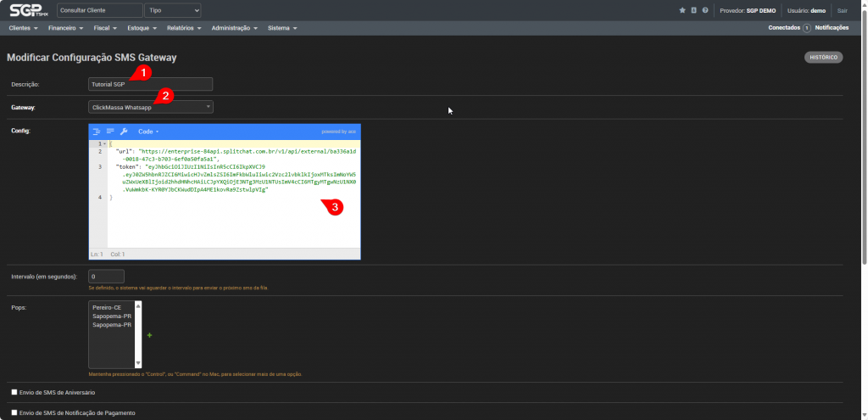
Task: Add a new Pop with green plus
Action: pos(150,336)
